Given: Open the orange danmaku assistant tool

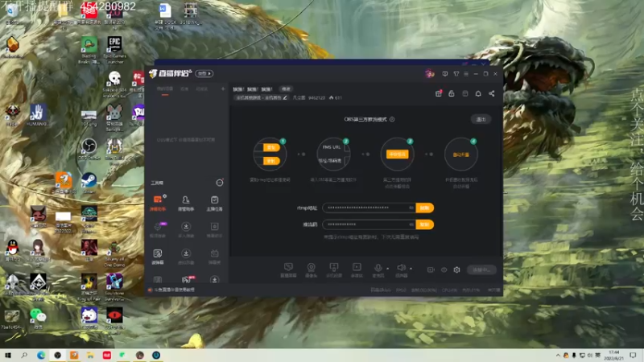Looking at the screenshot, I should 158,203.
